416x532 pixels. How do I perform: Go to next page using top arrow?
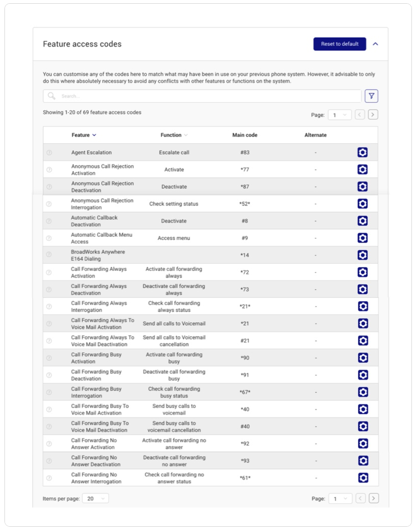pos(373,115)
